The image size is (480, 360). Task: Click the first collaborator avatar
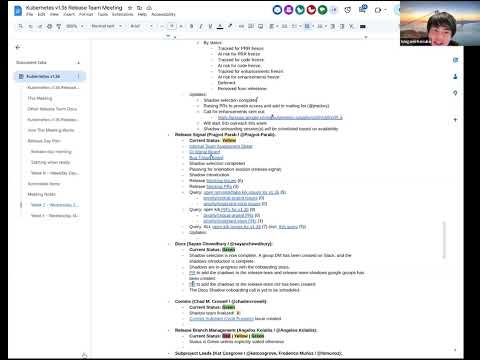coord(277,10)
